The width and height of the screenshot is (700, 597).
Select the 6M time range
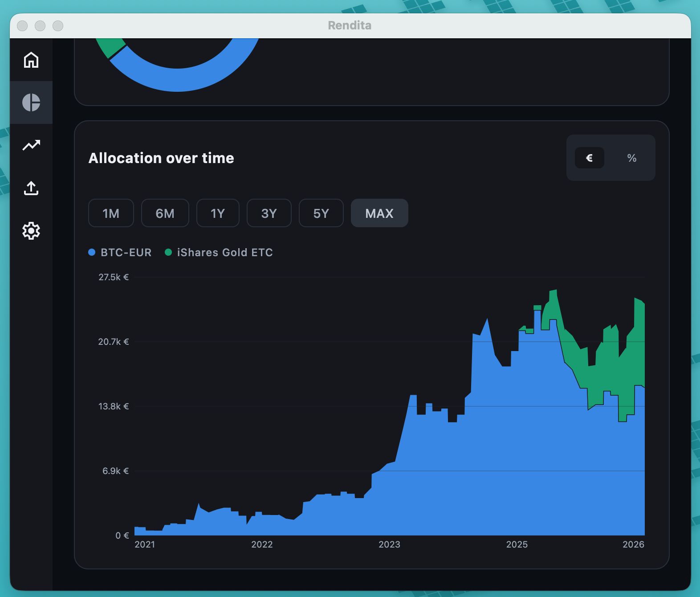(x=165, y=213)
